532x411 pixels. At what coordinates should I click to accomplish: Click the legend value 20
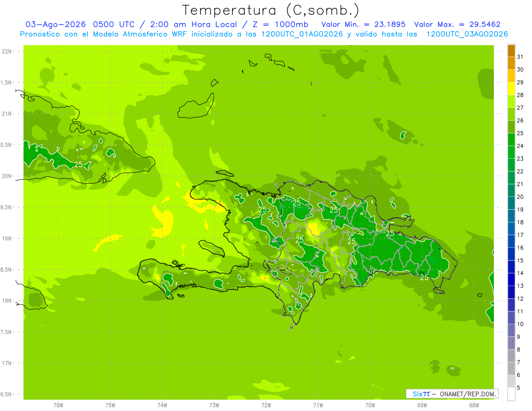click(520, 197)
